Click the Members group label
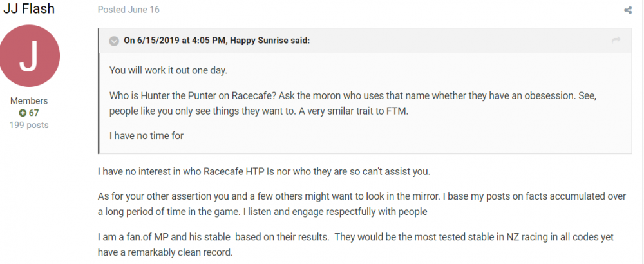644x264 pixels. point(29,101)
